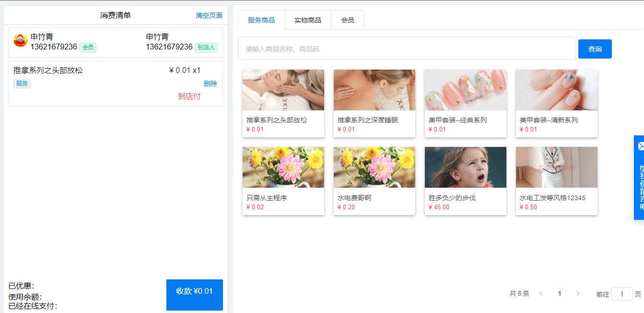Choose the 只需从主程序 flower thumbnail

283,168
